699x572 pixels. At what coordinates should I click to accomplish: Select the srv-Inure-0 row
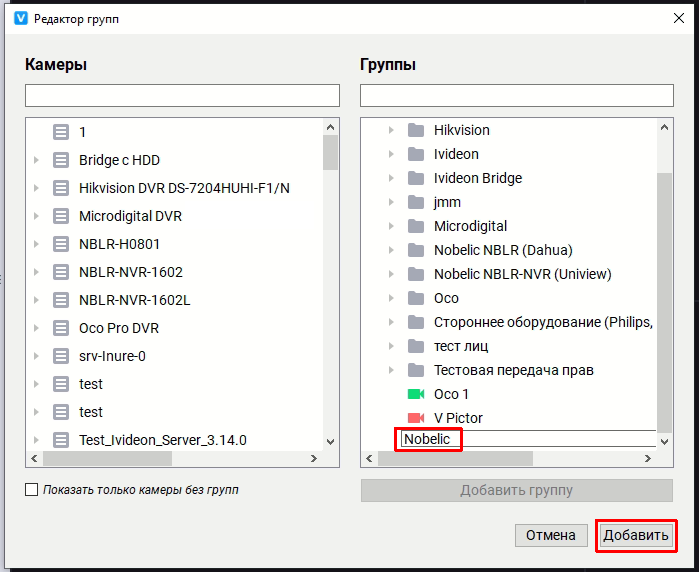(112, 356)
